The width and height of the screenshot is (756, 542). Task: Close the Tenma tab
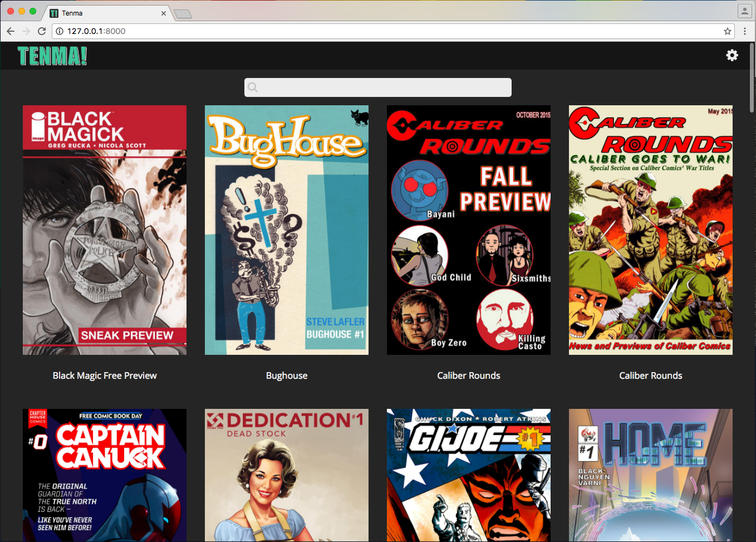[x=164, y=13]
